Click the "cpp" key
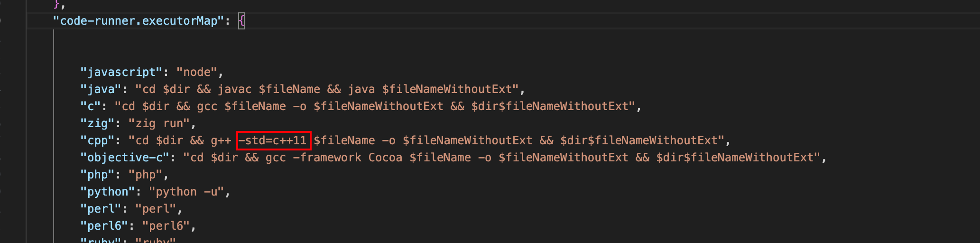980x243 pixels. coord(97,140)
